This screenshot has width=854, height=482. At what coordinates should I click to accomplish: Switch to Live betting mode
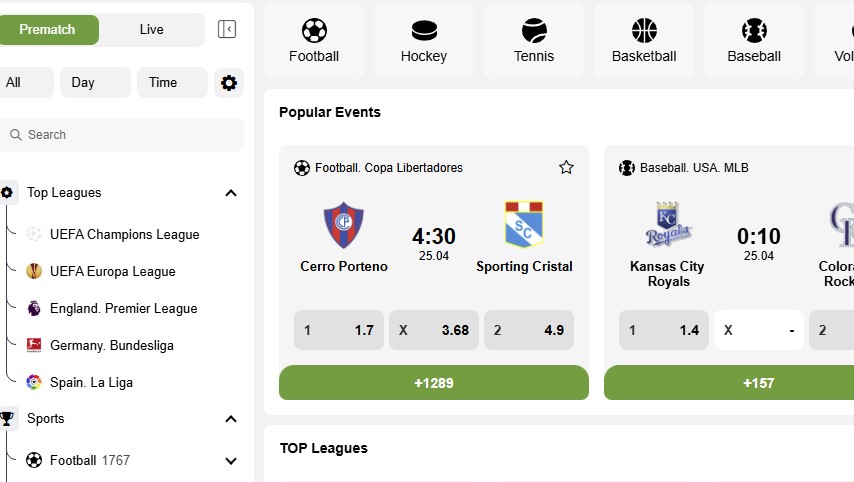pyautogui.click(x=151, y=29)
